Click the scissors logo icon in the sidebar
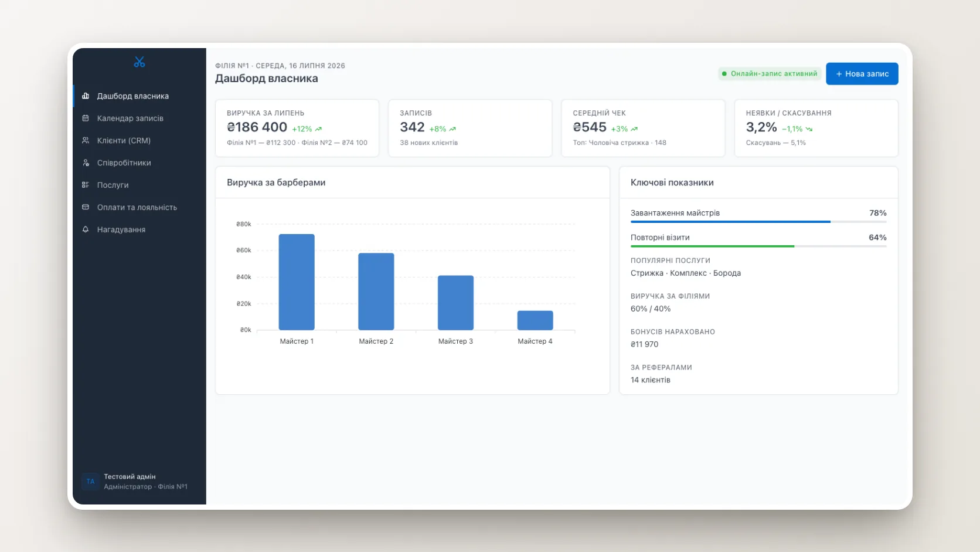The width and height of the screenshot is (980, 552). pos(139,62)
